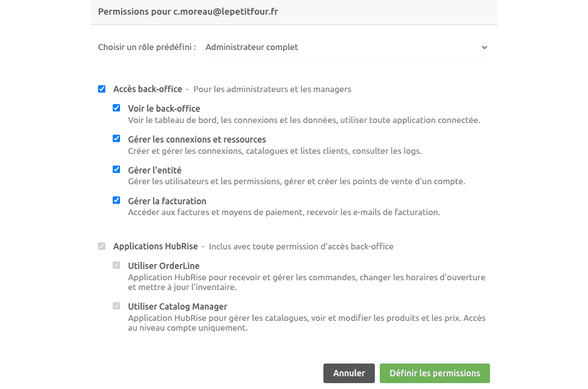This screenshot has width=588, height=389.
Task: Click the disabled Applications HubRise checkbox
Action: click(102, 246)
